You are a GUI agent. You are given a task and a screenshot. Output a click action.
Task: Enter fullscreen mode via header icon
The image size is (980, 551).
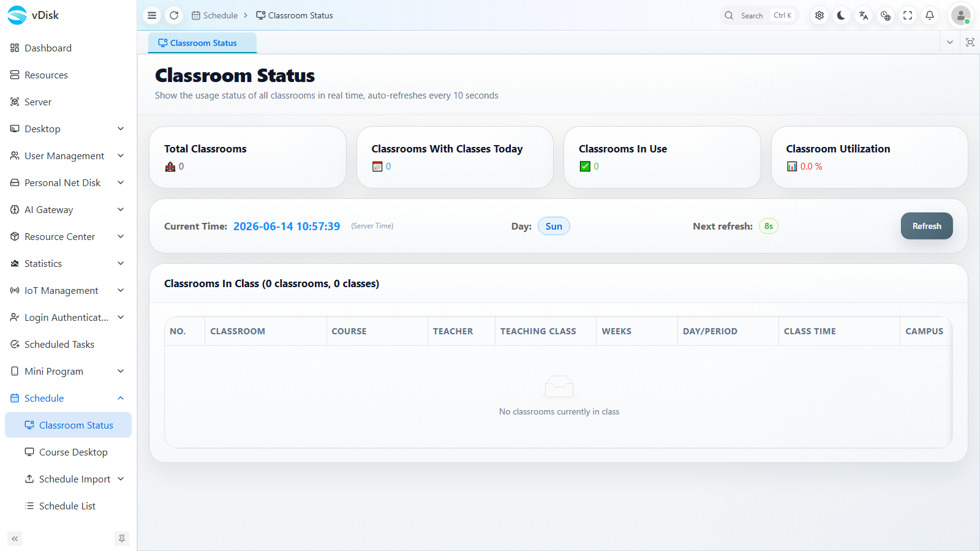(x=908, y=15)
